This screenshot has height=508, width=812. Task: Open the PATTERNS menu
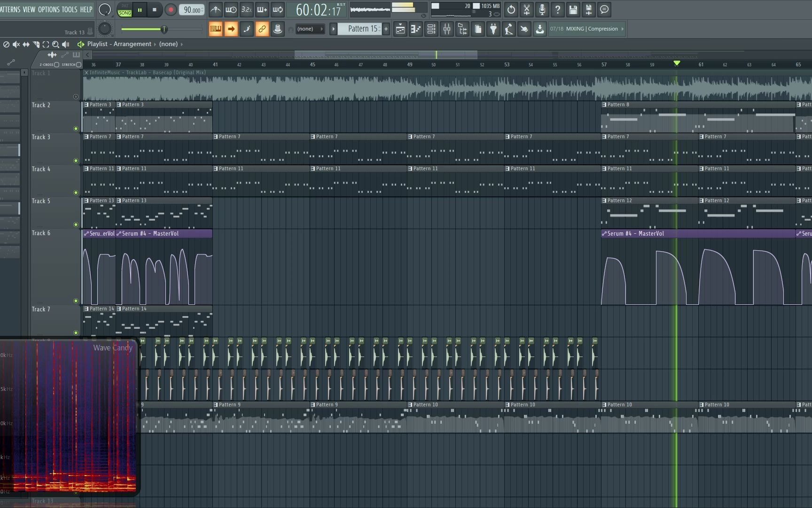pos(10,9)
